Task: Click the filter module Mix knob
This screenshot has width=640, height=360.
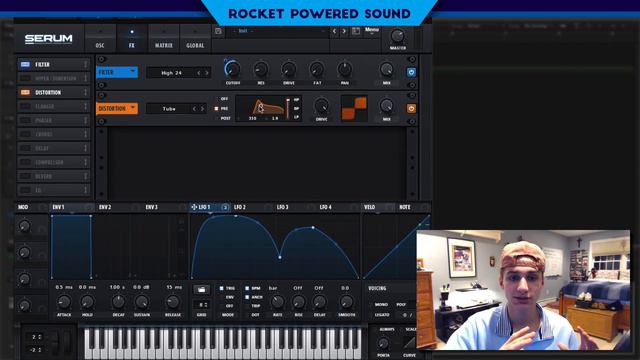Action: [x=387, y=70]
